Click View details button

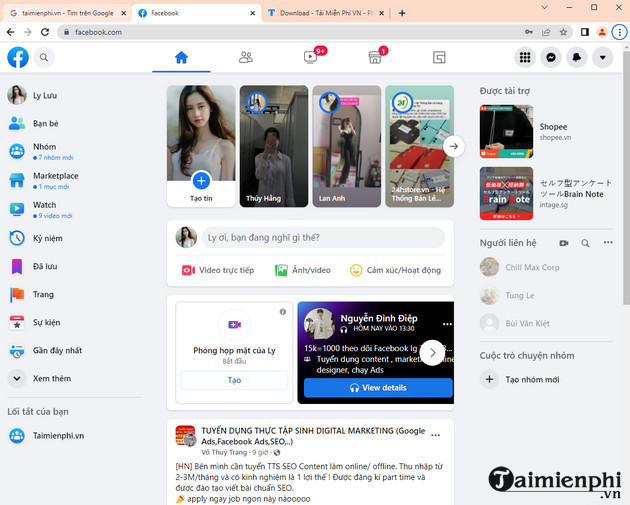click(x=378, y=388)
